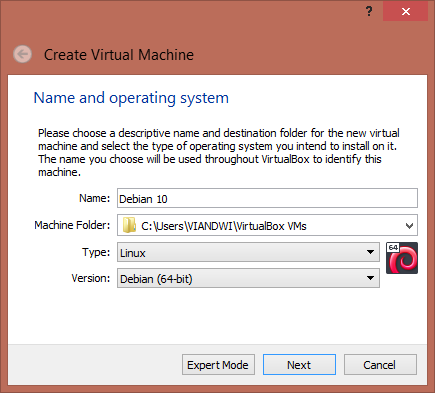Go back using the back arrow

[x=22, y=54]
